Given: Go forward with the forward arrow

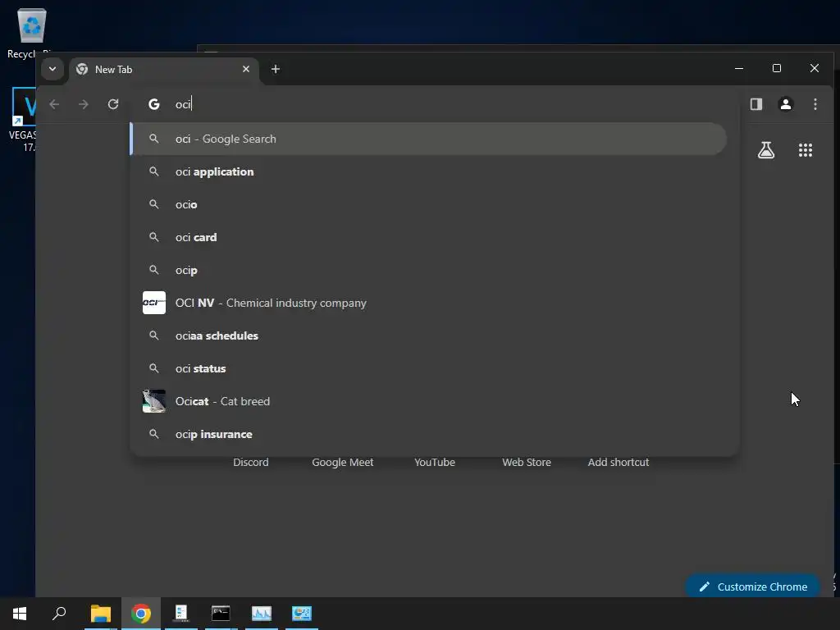Looking at the screenshot, I should pyautogui.click(x=84, y=104).
